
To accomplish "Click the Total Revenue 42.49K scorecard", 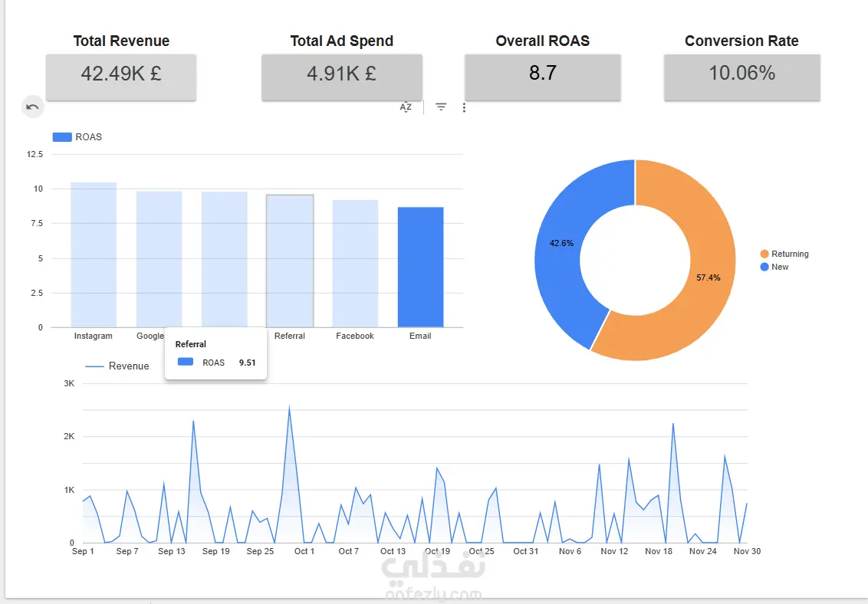I will [121, 77].
